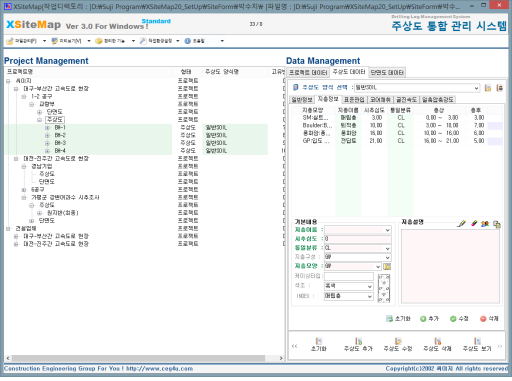Screen dimensions: 512x381
Task: Click the 주상도 수정 icon
Action: click(398, 344)
